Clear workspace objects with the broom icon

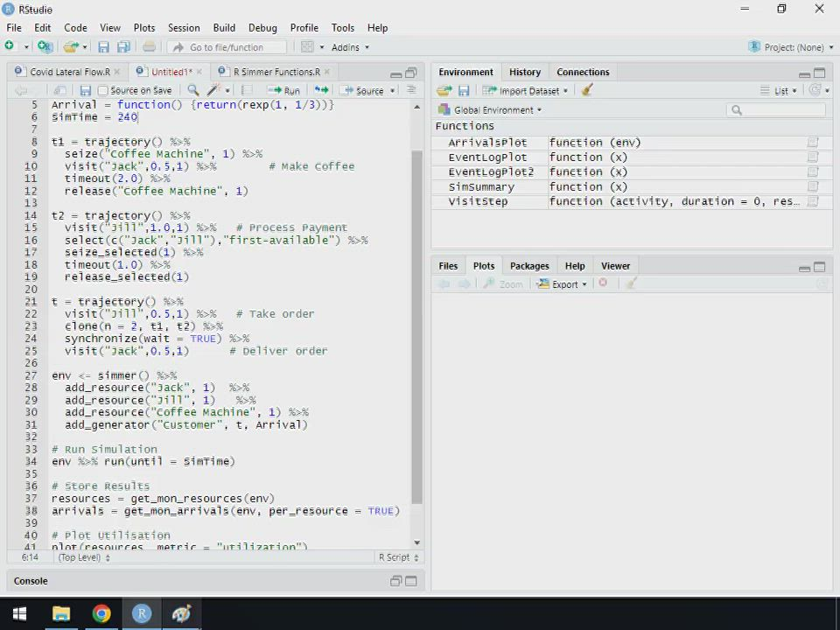[x=587, y=90]
